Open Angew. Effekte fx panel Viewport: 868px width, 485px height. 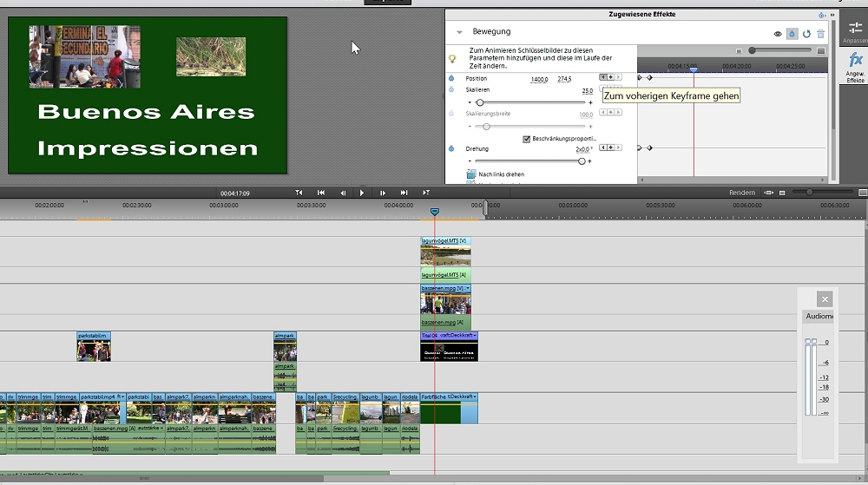(855, 68)
